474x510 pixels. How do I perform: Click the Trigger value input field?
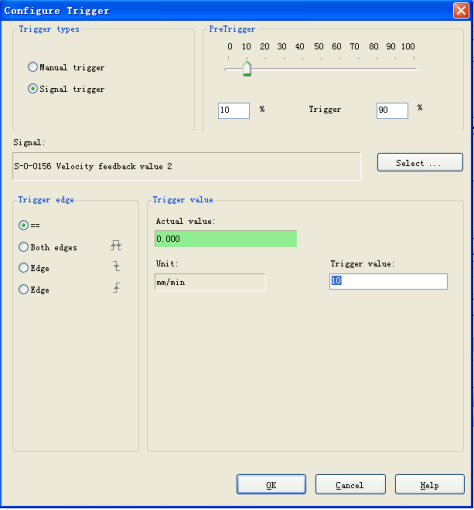tap(388, 281)
